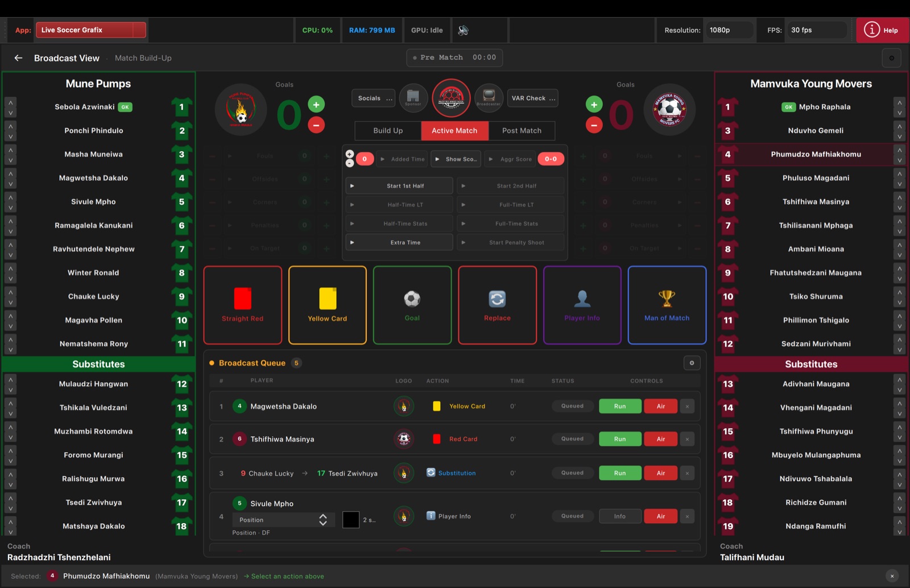Add a goal for Mune Pumps
Image resolution: width=910 pixels, height=588 pixels.
[316, 104]
